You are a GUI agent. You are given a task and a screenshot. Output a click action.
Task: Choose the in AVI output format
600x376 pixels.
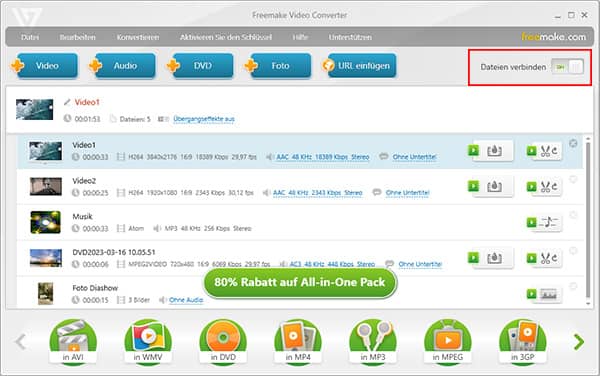tap(73, 341)
